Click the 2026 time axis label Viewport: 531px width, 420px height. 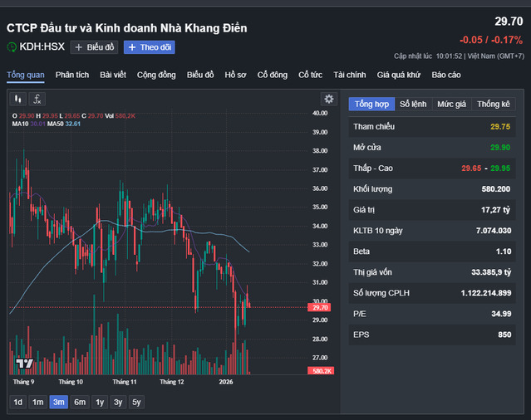226,382
